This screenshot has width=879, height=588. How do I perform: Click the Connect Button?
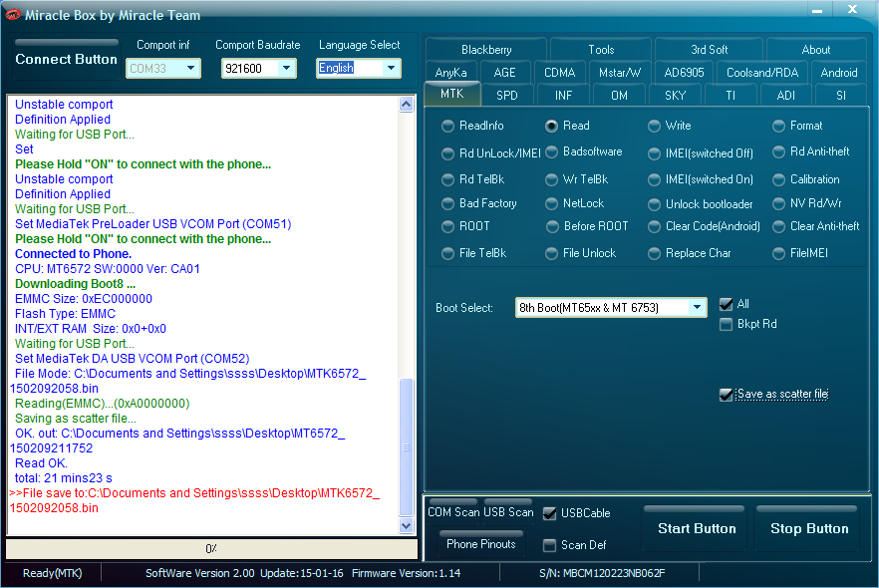point(66,59)
